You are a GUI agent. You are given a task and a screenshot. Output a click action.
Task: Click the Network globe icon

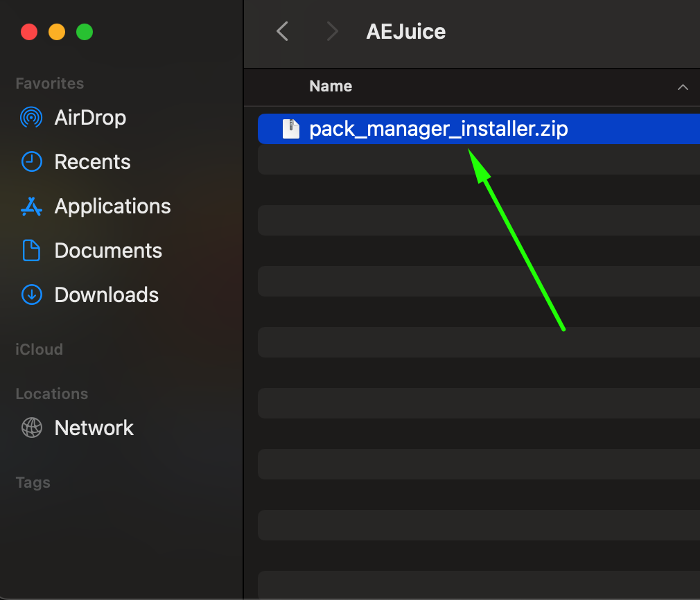coord(31,428)
